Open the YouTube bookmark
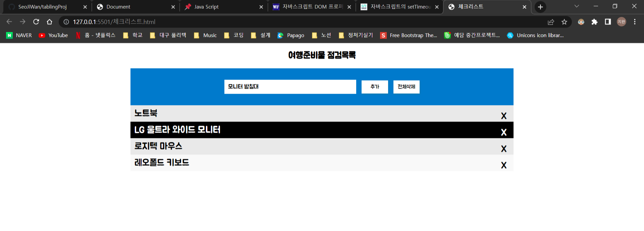The image size is (644, 231). (53, 35)
